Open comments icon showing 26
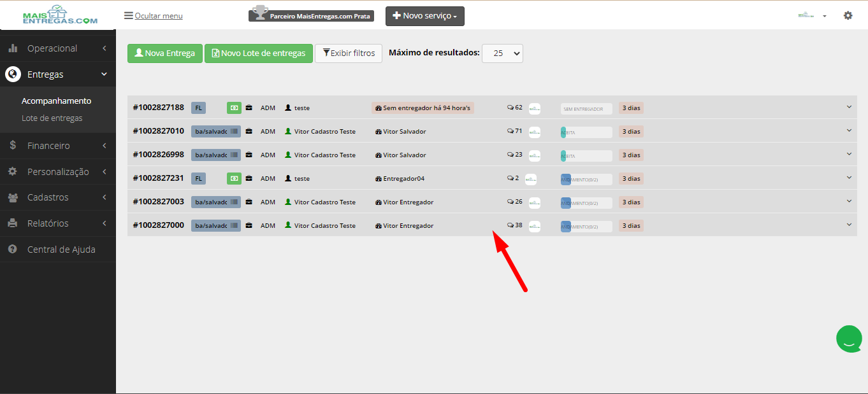This screenshot has width=868, height=394. pyautogui.click(x=514, y=202)
